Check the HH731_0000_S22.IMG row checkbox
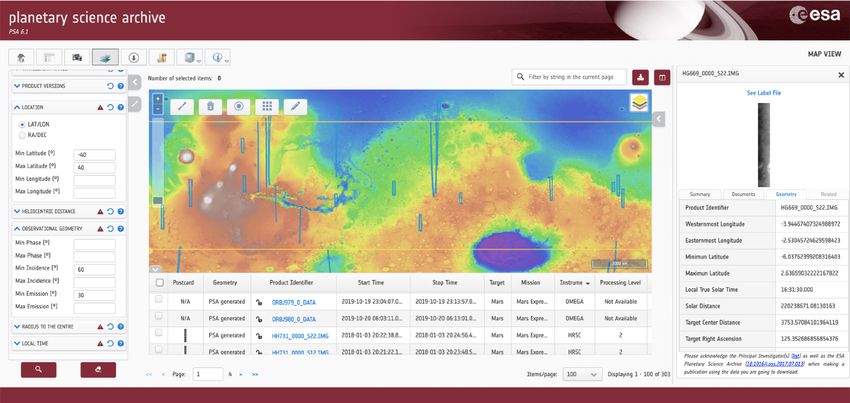Image resolution: width=850 pixels, height=403 pixels. coord(159,332)
